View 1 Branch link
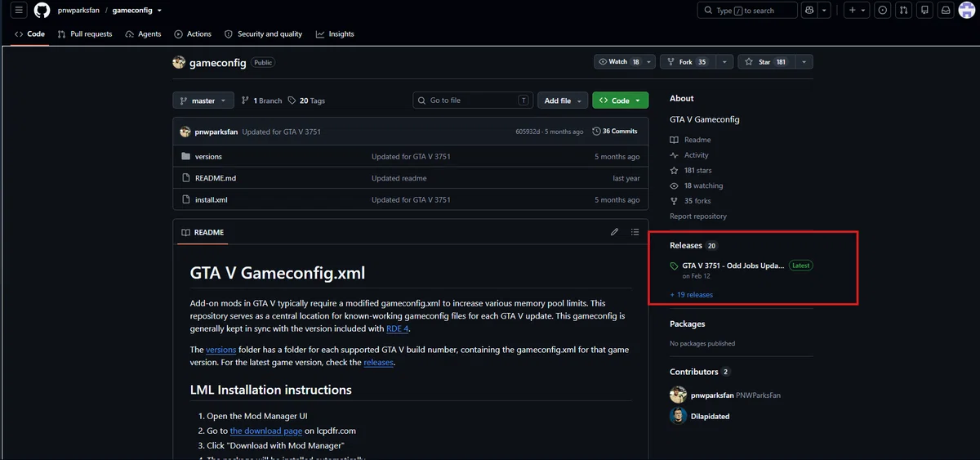 point(261,100)
